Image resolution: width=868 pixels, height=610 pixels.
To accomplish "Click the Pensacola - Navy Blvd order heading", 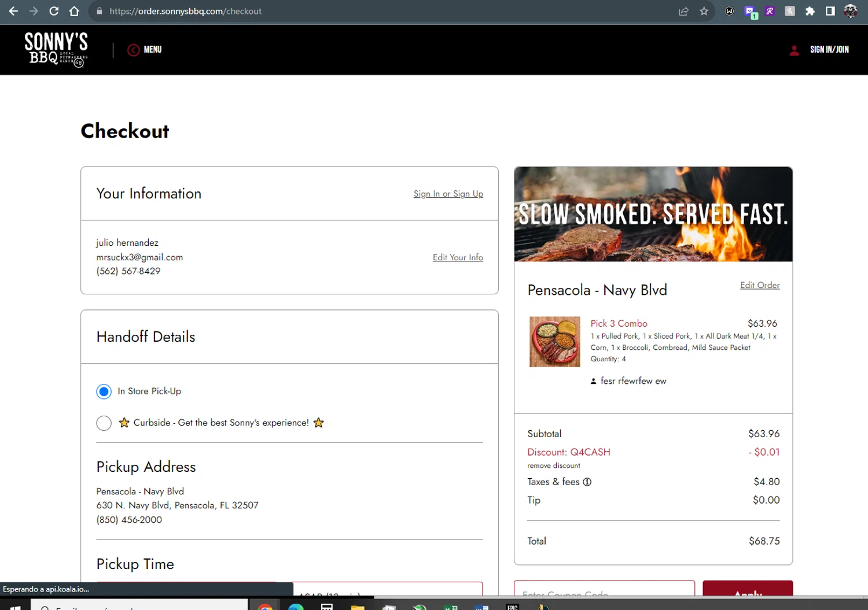I will coord(597,290).
